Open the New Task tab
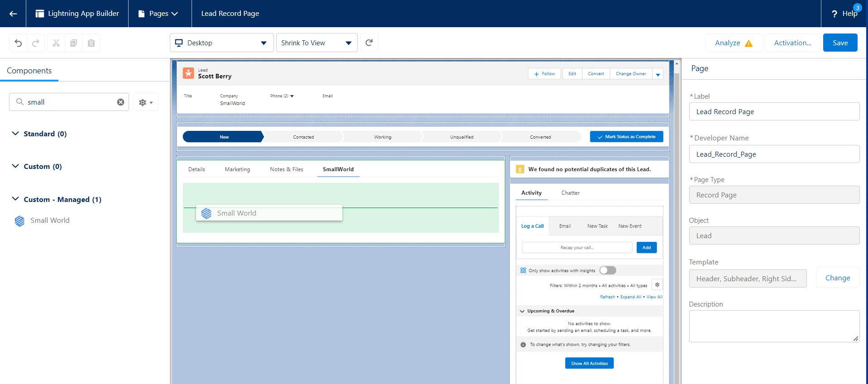Image resolution: width=868 pixels, height=384 pixels. point(598,226)
